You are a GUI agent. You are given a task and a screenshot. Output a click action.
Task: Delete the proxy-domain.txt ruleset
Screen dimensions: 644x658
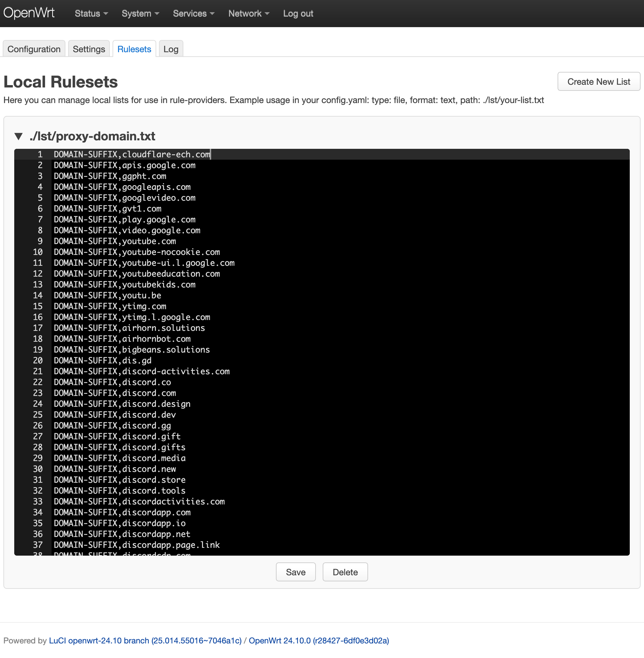tap(345, 572)
